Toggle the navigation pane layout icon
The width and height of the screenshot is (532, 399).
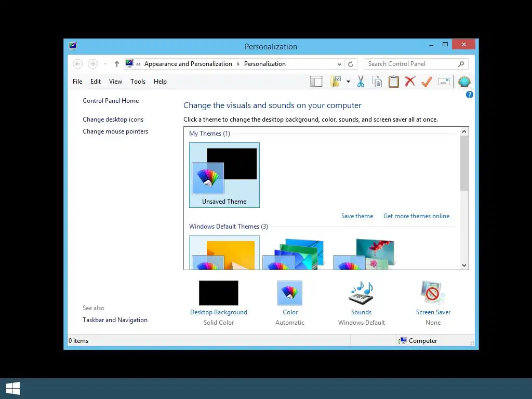[x=316, y=82]
